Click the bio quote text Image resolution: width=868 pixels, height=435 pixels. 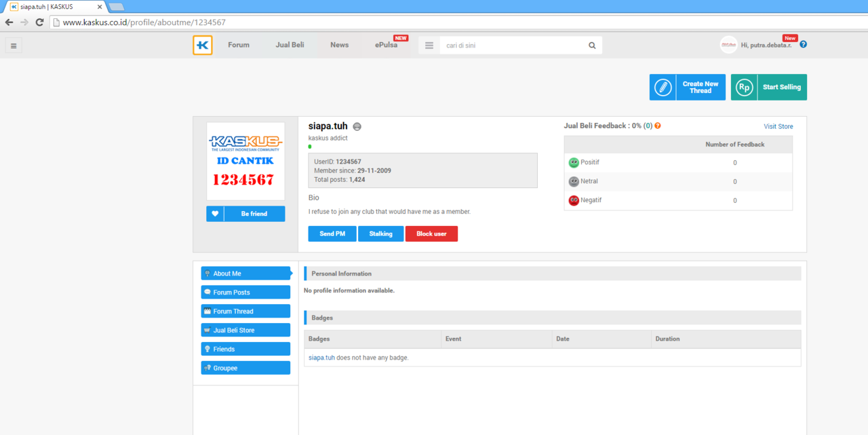tap(389, 212)
